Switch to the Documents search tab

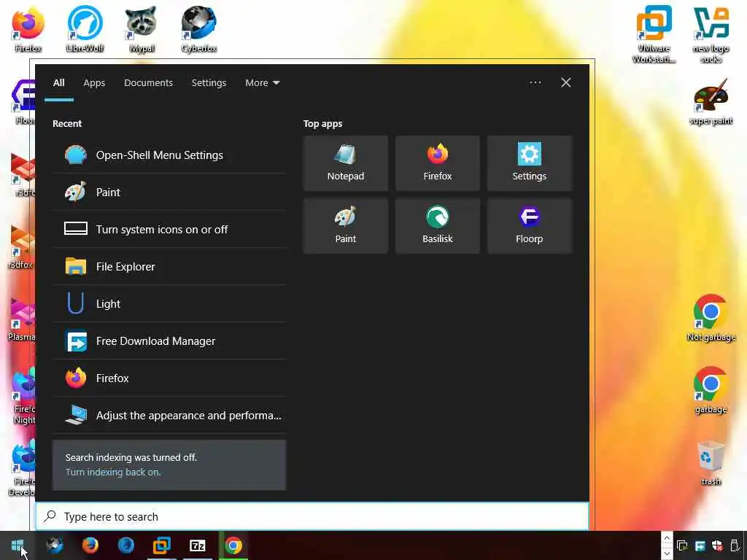tap(148, 83)
